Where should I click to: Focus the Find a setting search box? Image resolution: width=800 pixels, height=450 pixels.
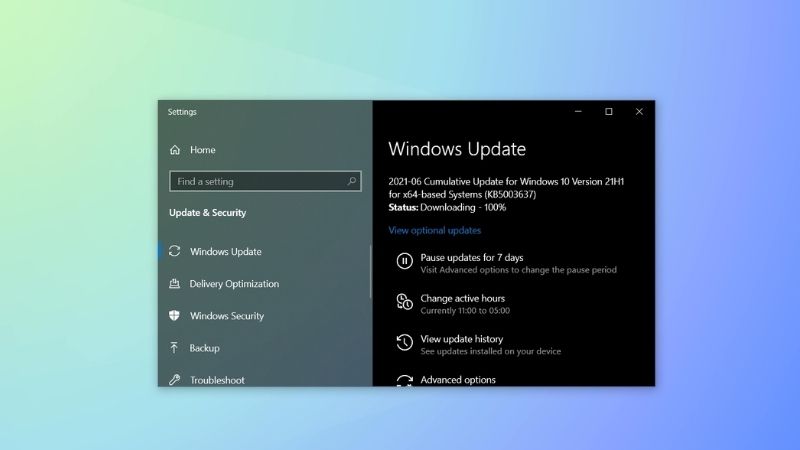click(265, 181)
